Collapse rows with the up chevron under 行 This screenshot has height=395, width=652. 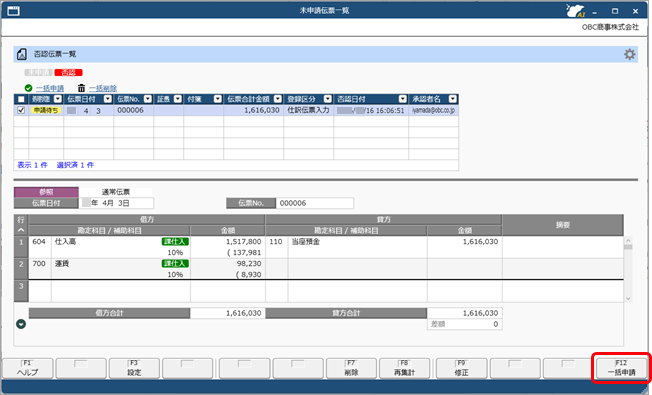click(21, 230)
